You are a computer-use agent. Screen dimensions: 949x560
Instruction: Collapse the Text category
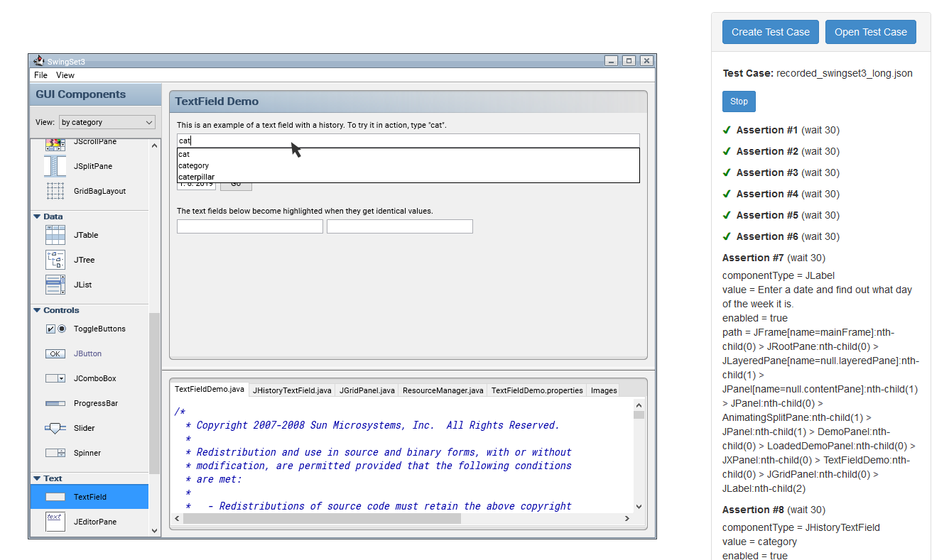37,478
